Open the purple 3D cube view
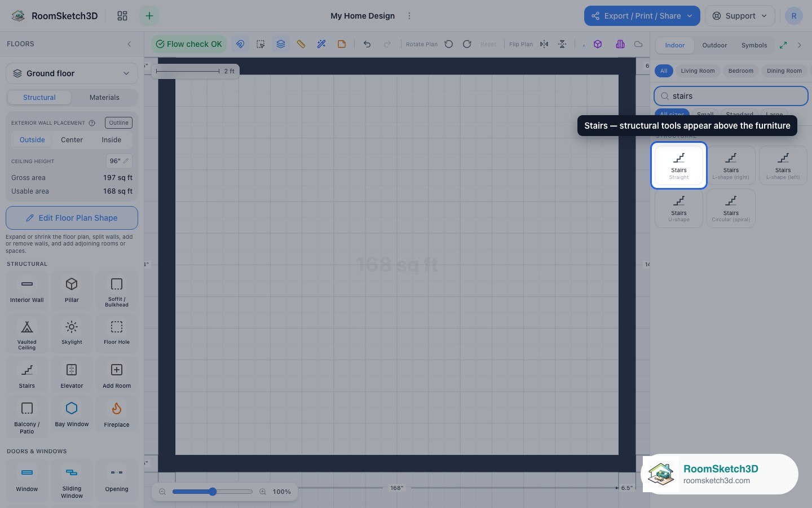The height and width of the screenshot is (508, 812). click(x=598, y=44)
